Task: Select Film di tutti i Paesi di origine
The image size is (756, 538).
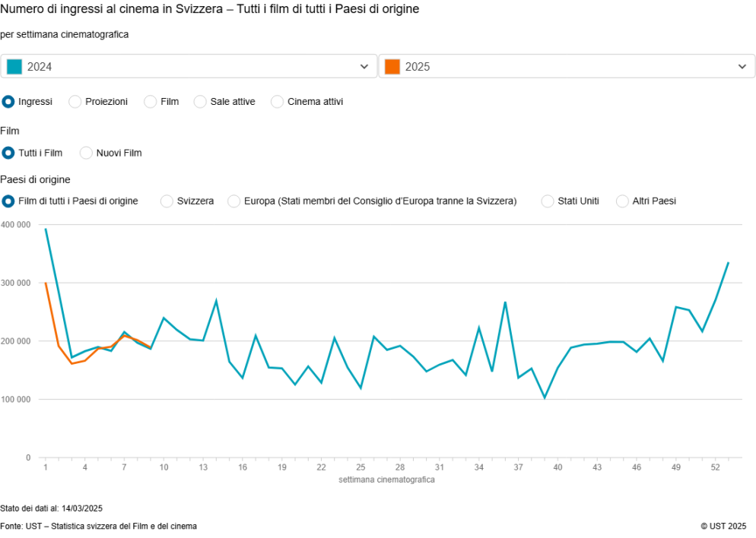Action: tap(9, 201)
